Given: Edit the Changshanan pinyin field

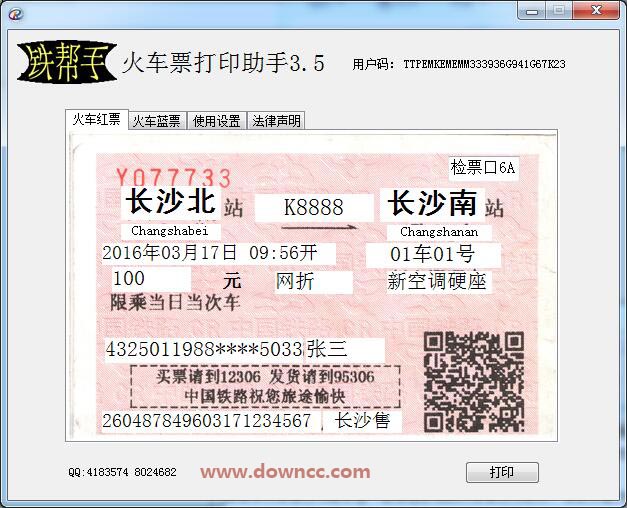Looking at the screenshot, I should (439, 232).
